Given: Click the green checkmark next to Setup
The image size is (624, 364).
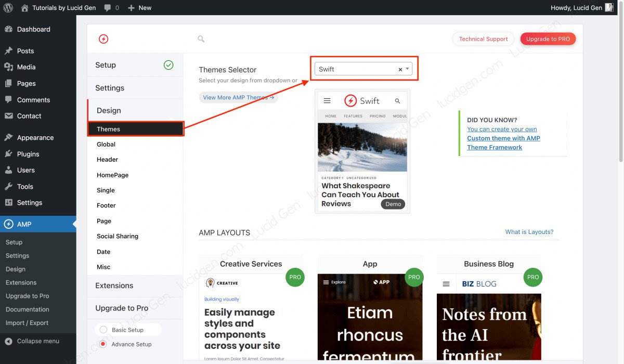Looking at the screenshot, I should click(x=168, y=65).
